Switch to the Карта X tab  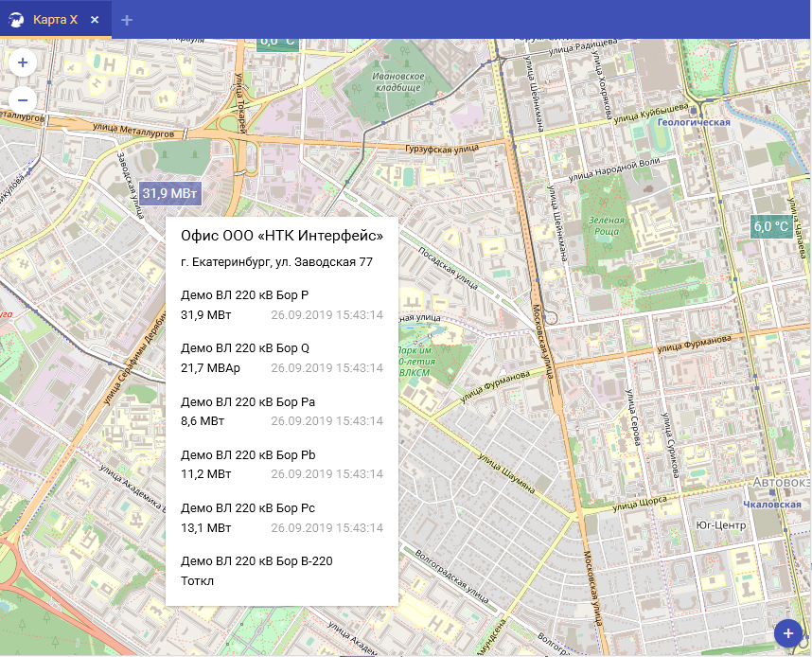55,20
